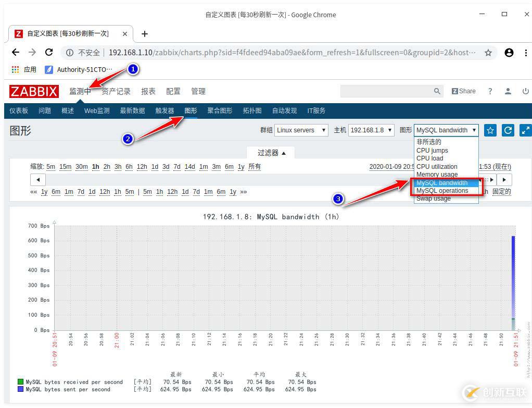Go to the 问题 submenu
The image size is (532, 408).
point(45,110)
